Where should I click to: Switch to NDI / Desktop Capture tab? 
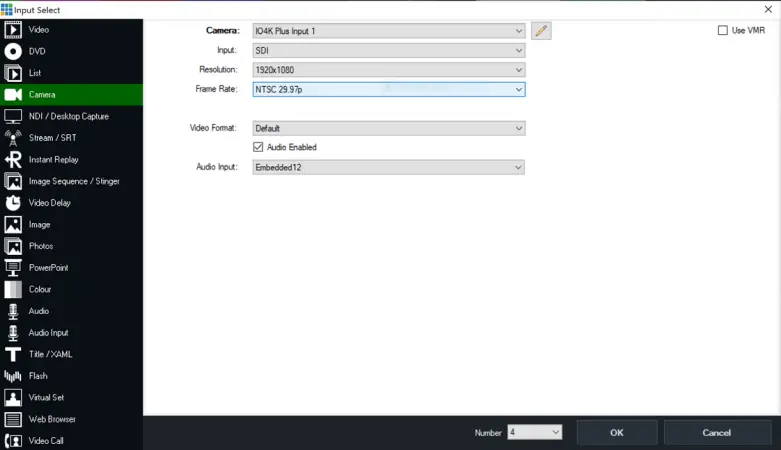71,117
